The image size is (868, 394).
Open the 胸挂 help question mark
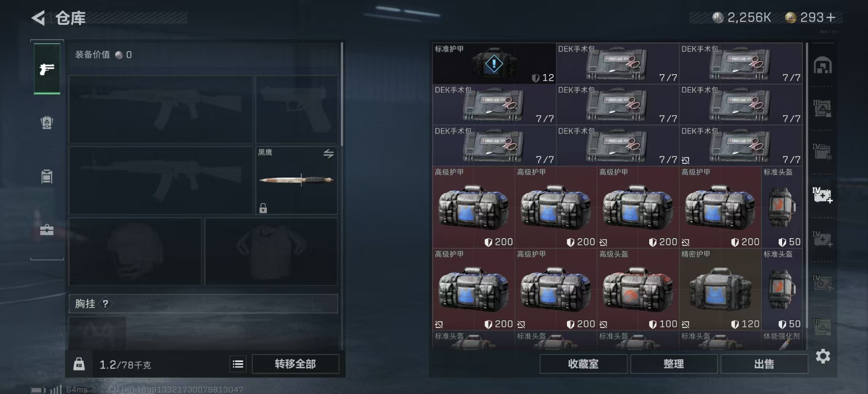(x=105, y=304)
